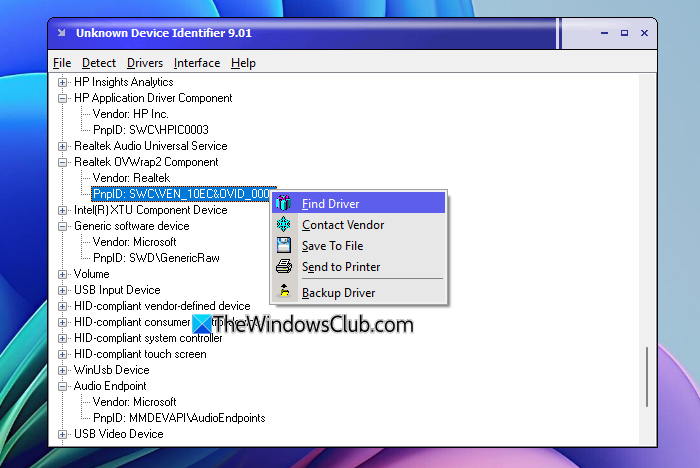
Task: Expand HID-compliant touch screen node
Action: pos(62,355)
